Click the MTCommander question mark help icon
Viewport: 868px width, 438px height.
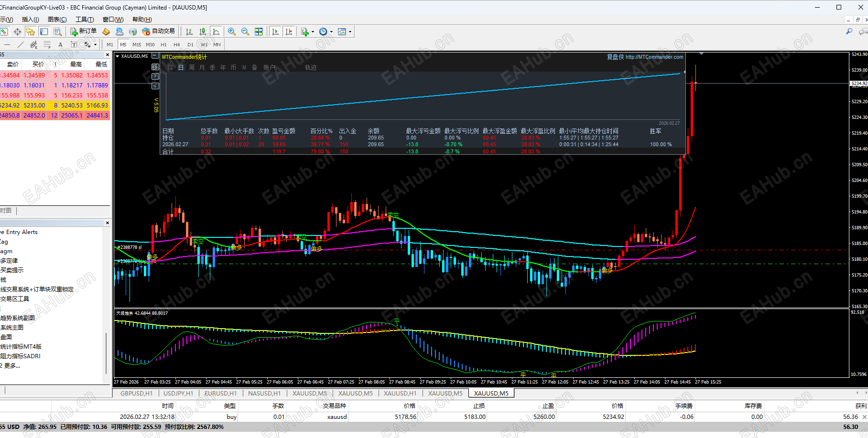click(155, 76)
